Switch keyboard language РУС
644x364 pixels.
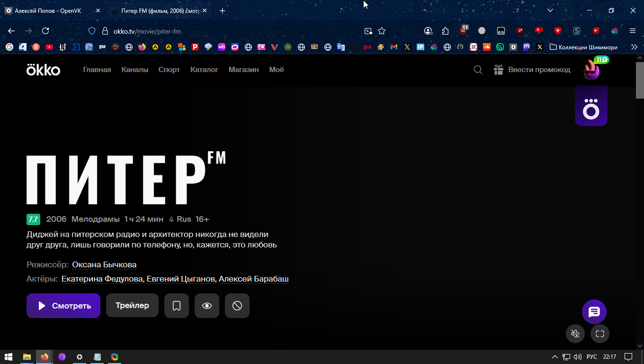(592, 357)
